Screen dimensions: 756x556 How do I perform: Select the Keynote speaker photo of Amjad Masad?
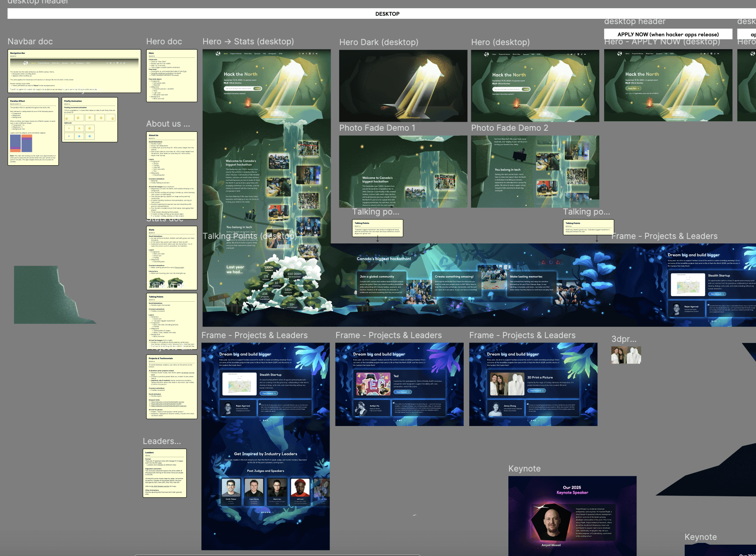pyautogui.click(x=551, y=523)
